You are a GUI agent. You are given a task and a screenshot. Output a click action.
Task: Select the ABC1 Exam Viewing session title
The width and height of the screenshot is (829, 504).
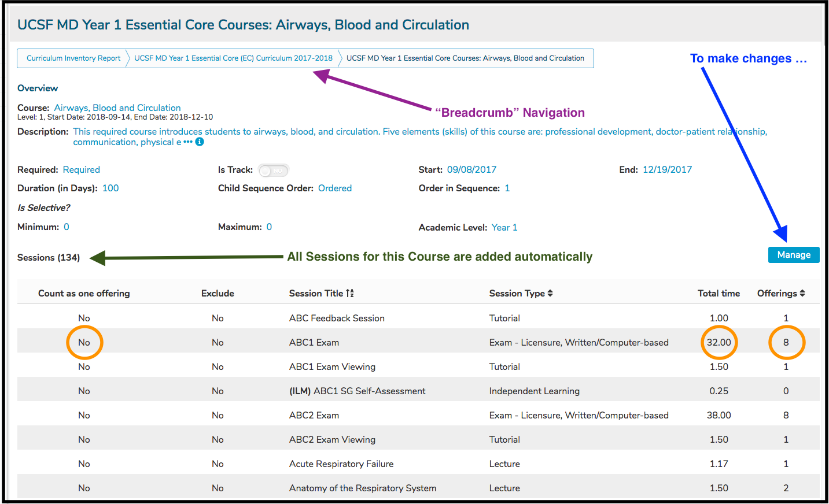pos(332,366)
